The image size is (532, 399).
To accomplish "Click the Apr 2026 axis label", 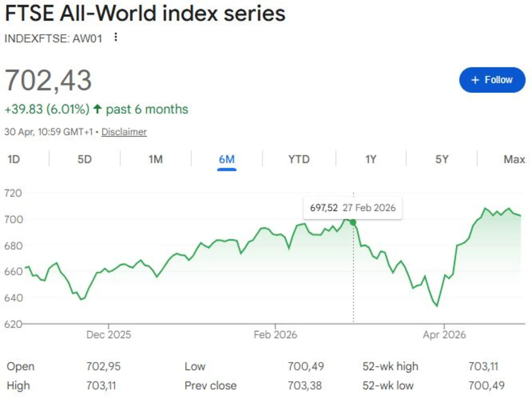I will [x=444, y=335].
